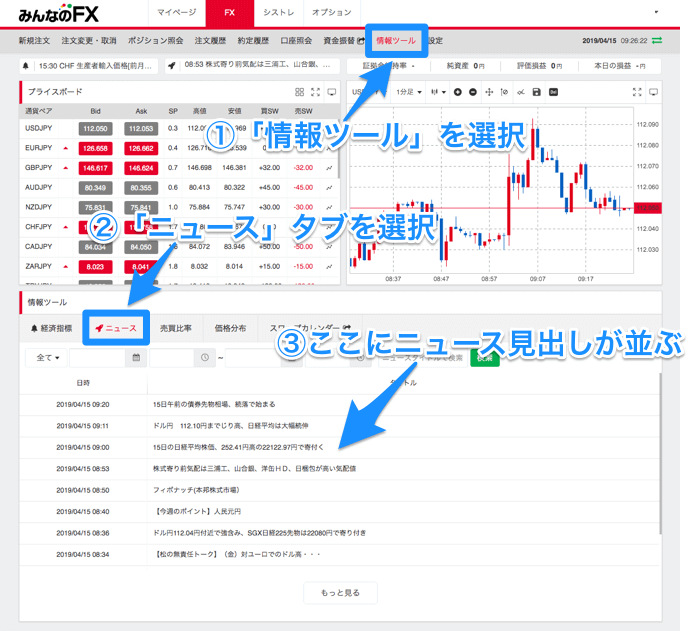
Task: Click the price board monitor icon
Action: (x=332, y=92)
